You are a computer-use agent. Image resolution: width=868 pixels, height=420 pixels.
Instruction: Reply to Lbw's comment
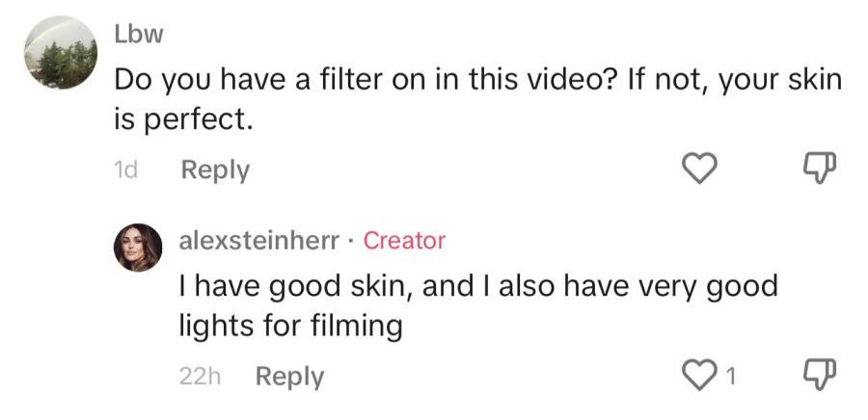tap(215, 171)
